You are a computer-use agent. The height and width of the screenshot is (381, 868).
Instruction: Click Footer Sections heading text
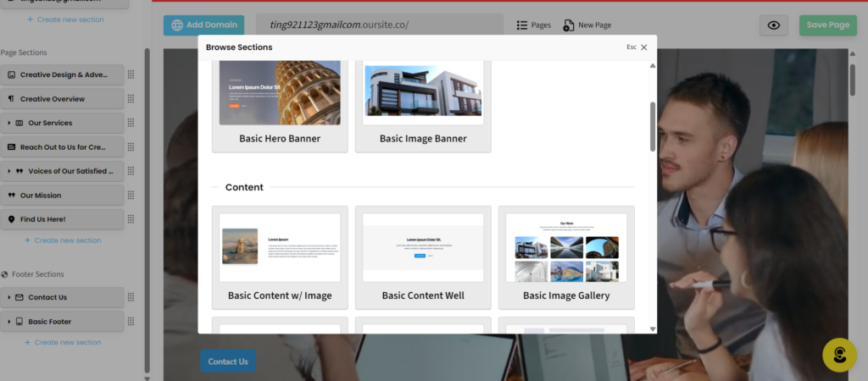point(37,274)
